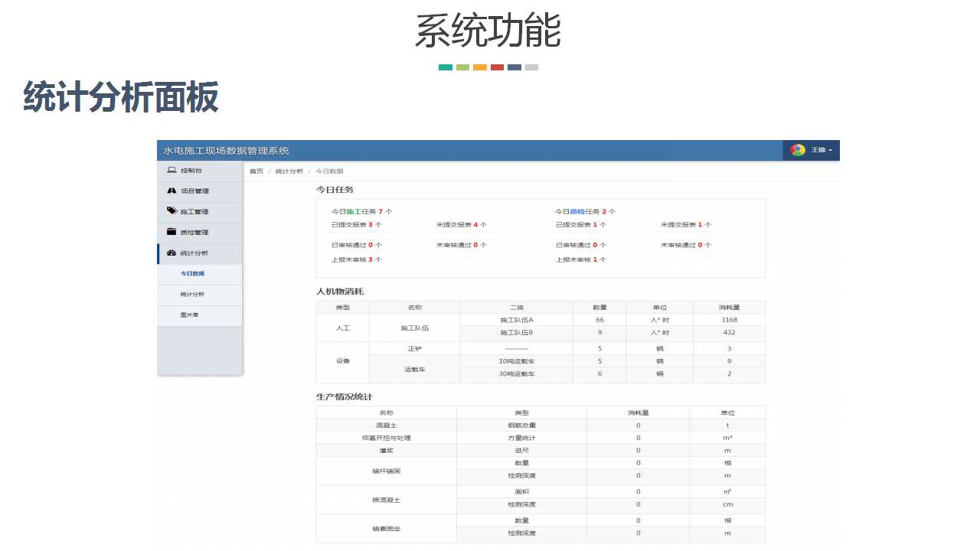This screenshot has height=551, width=980.
Task: Click the blue 质检 link in 今日任务
Action: coord(577,211)
